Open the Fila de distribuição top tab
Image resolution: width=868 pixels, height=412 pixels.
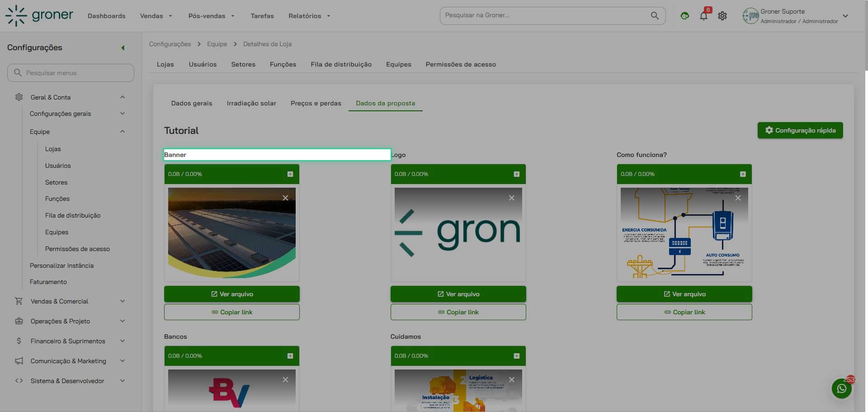pyautogui.click(x=341, y=64)
